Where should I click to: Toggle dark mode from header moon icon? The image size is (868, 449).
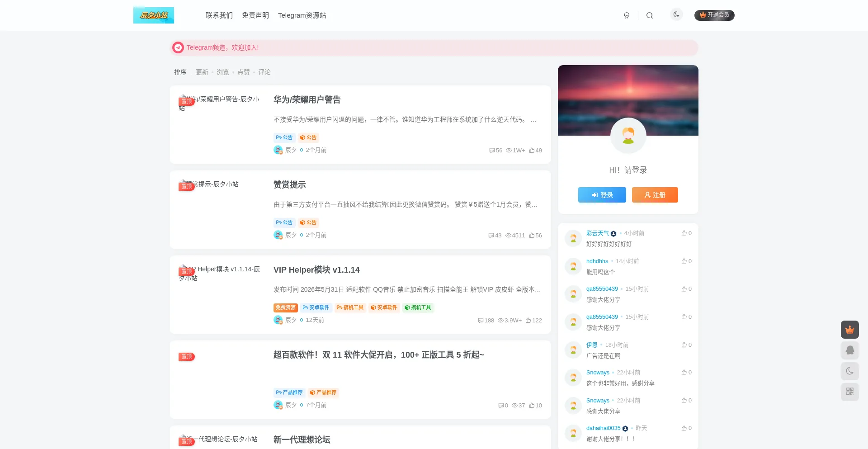point(676,14)
